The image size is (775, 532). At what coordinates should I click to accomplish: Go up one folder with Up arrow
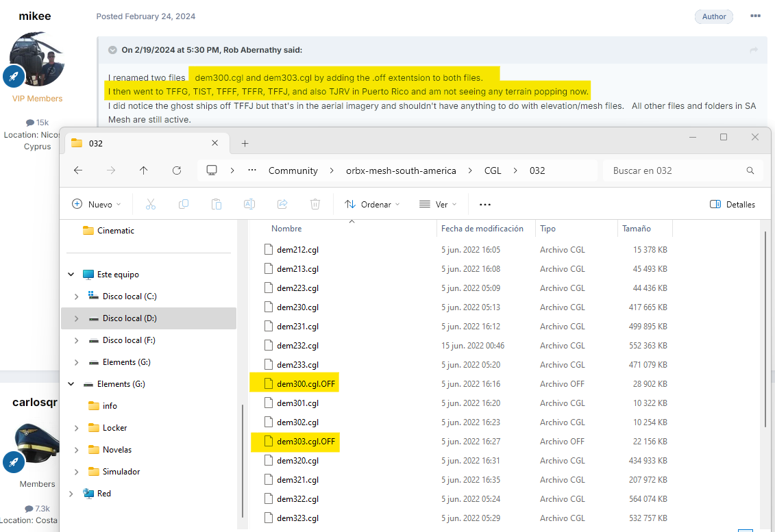(x=143, y=170)
